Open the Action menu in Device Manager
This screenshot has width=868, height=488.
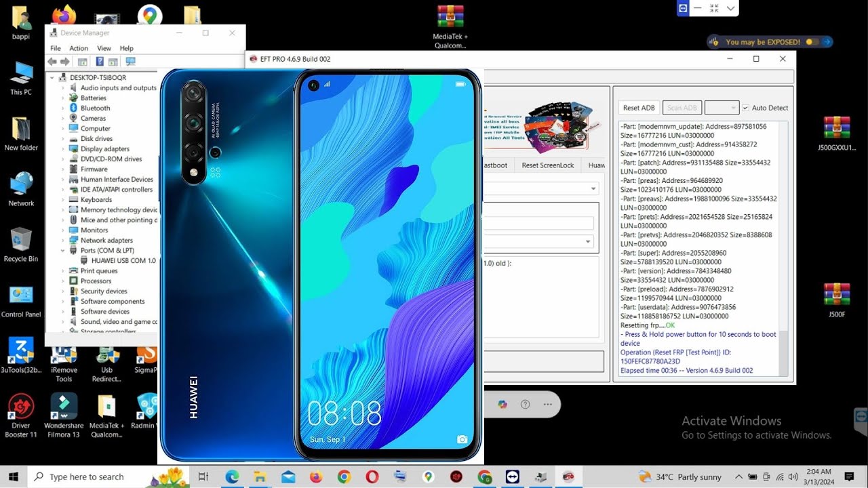(79, 48)
